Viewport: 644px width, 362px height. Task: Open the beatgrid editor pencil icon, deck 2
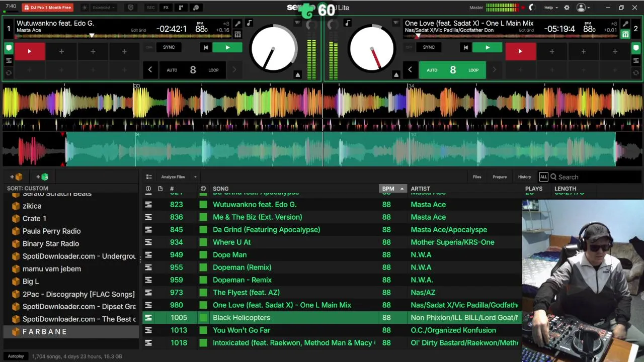[625, 24]
